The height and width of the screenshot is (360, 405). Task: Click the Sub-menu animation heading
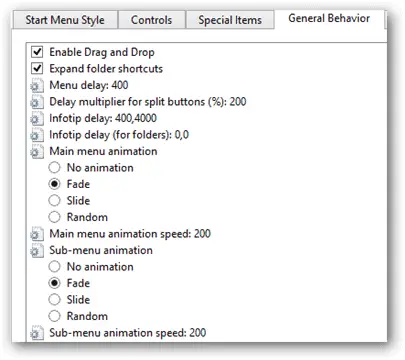click(101, 250)
